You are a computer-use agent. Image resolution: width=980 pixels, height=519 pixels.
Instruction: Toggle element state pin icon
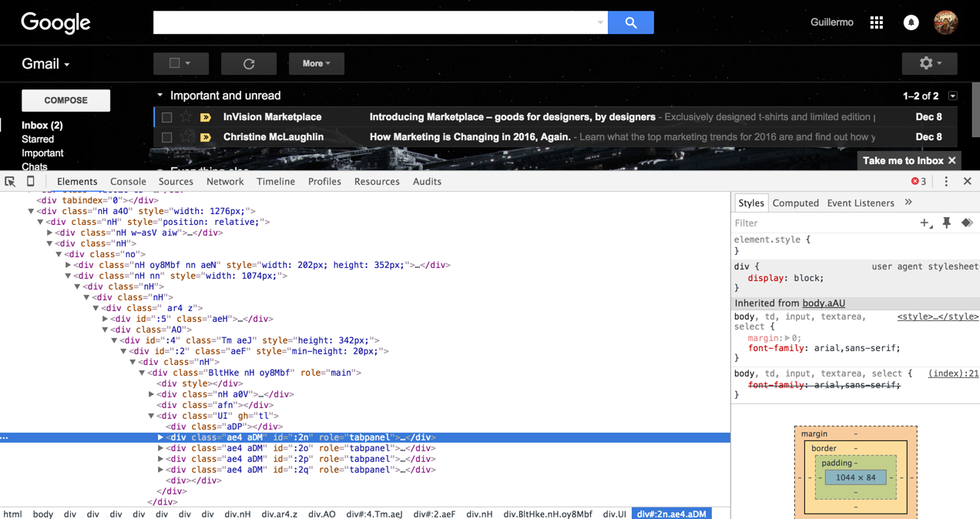(x=947, y=223)
